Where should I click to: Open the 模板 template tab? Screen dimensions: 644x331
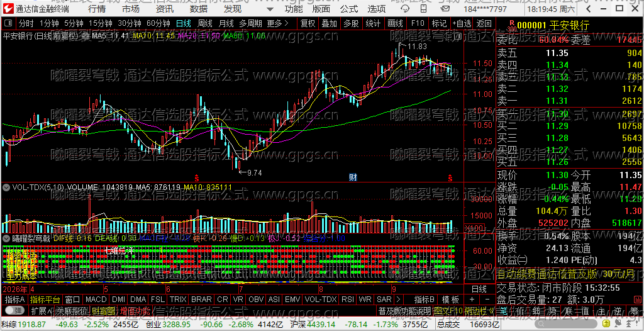(x=450, y=300)
